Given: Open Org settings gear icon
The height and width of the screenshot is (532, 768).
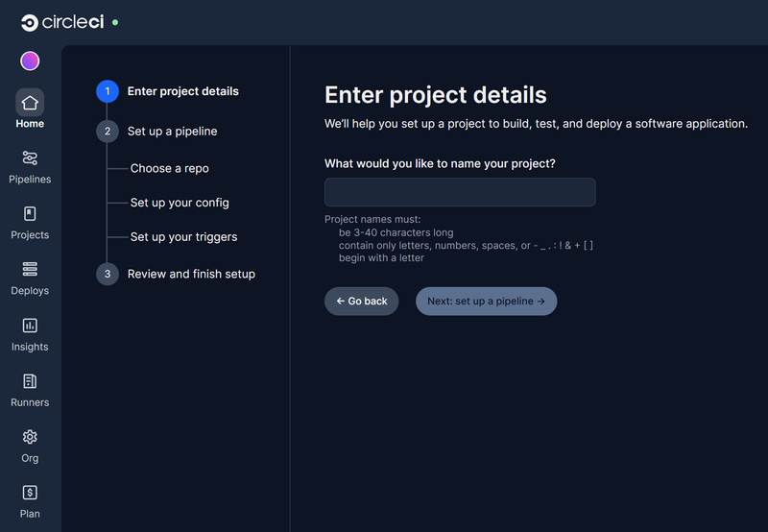Looking at the screenshot, I should point(30,438).
